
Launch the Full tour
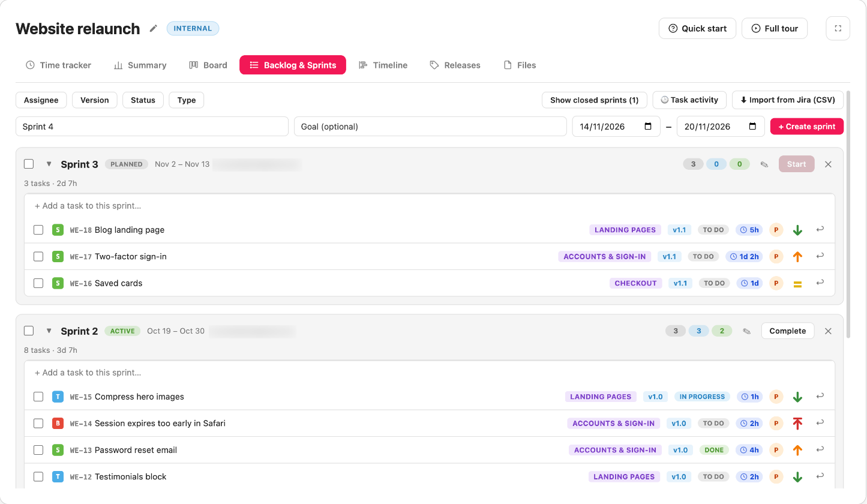pos(775,28)
